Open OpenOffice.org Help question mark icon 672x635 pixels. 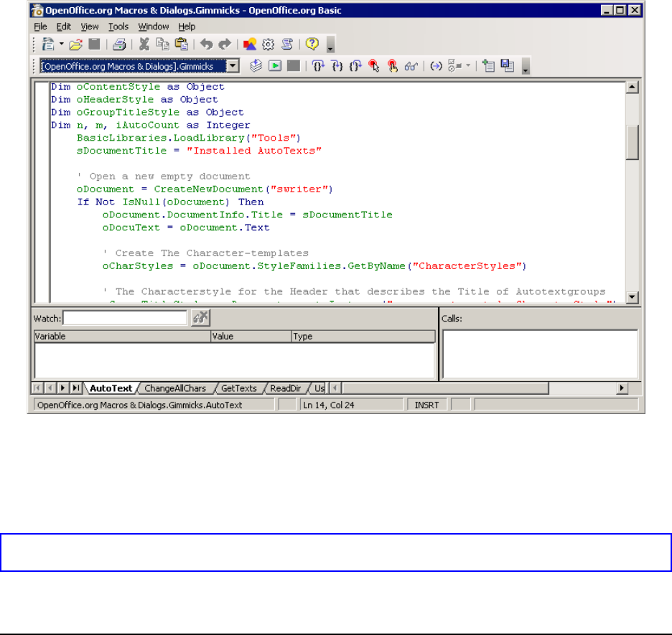pos(312,44)
